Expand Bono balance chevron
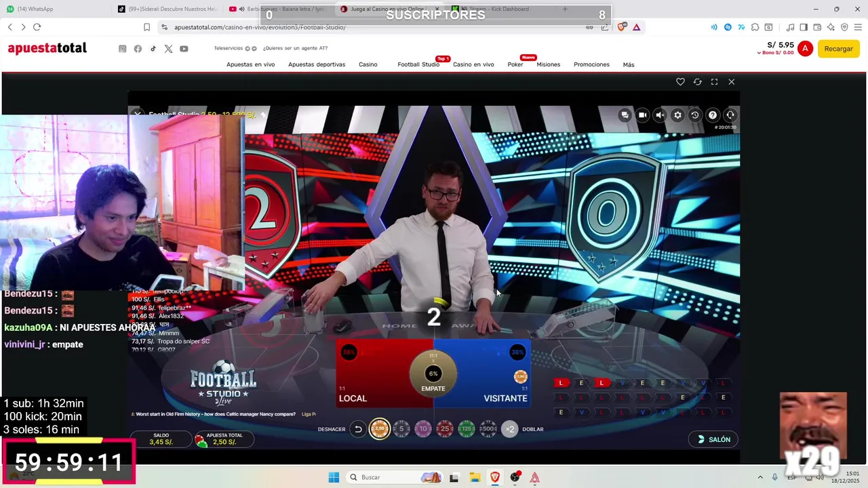868x488 pixels. click(759, 53)
